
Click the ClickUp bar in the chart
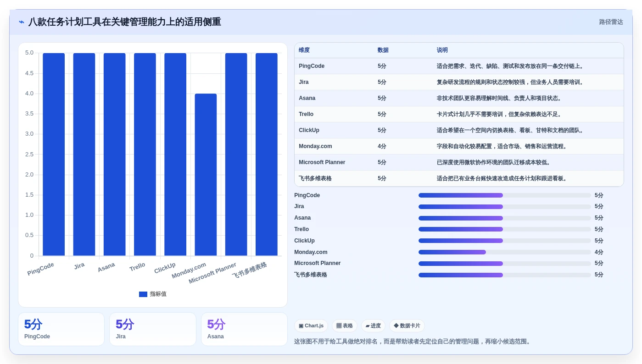click(x=175, y=154)
